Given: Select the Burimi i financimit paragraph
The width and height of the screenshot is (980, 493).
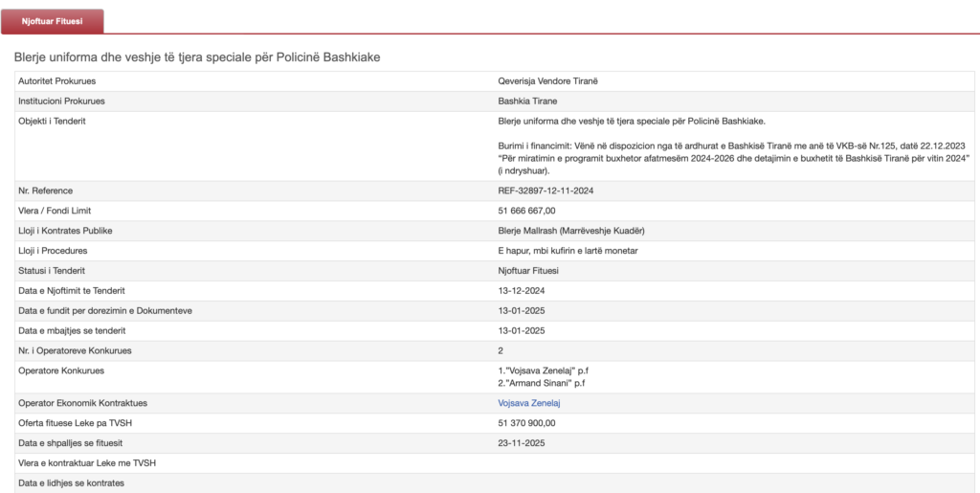Looking at the screenshot, I should [734, 157].
